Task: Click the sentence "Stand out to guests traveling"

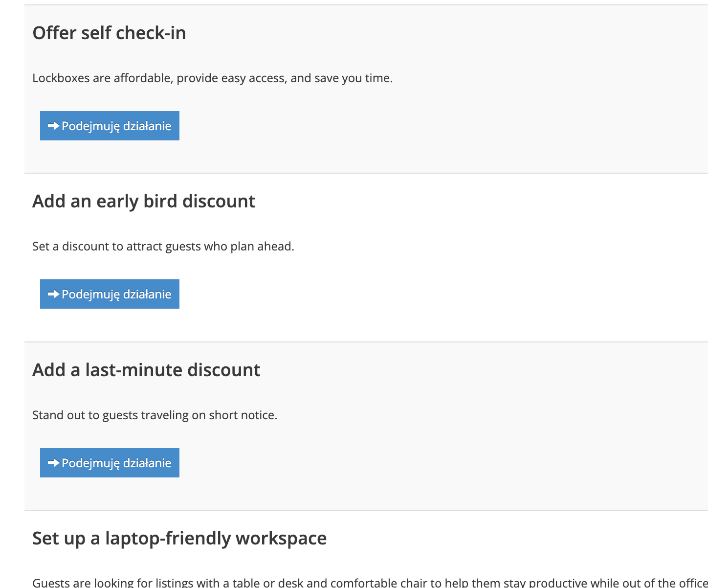Action: [155, 415]
